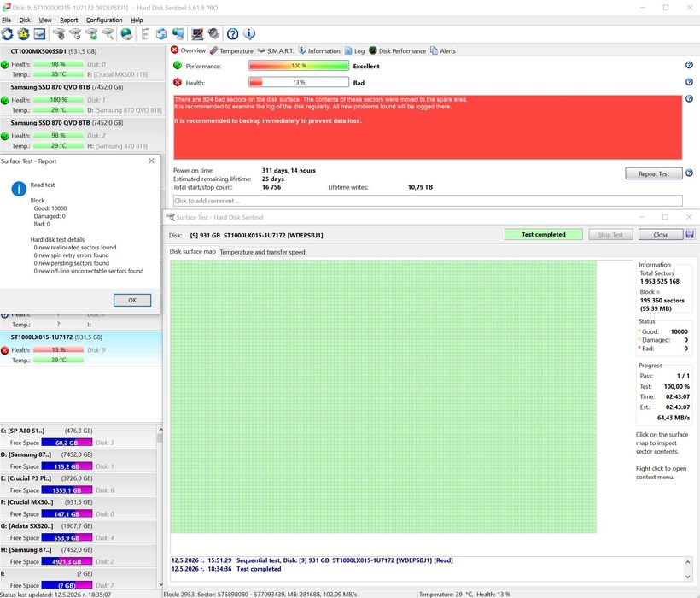The height and width of the screenshot is (598, 700).
Task: Click the help icon beside Performance bar
Action: pyautogui.click(x=689, y=65)
